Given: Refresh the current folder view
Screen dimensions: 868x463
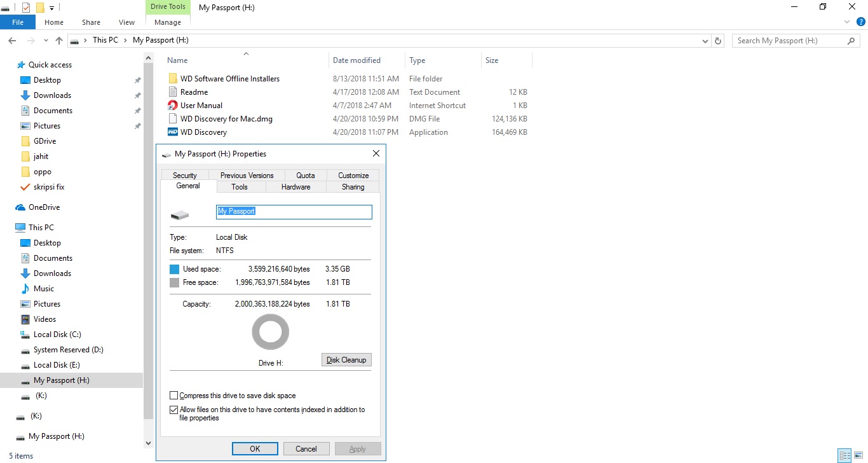Looking at the screenshot, I should tap(718, 41).
